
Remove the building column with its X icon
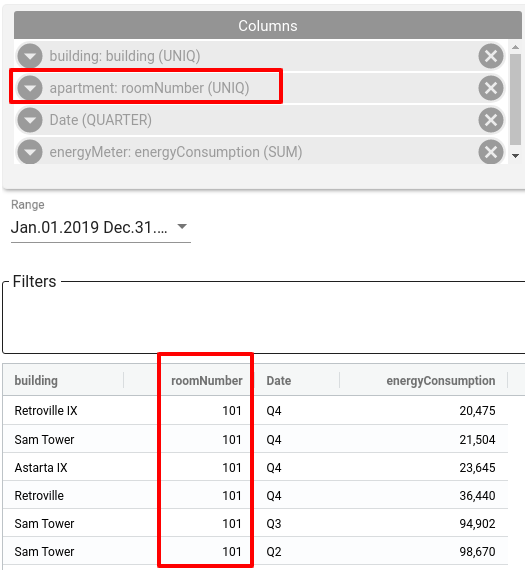[x=491, y=56]
